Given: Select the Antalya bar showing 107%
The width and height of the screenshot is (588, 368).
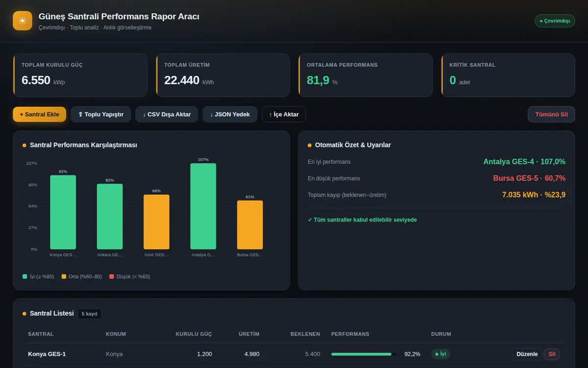Looking at the screenshot, I should pos(203,206).
